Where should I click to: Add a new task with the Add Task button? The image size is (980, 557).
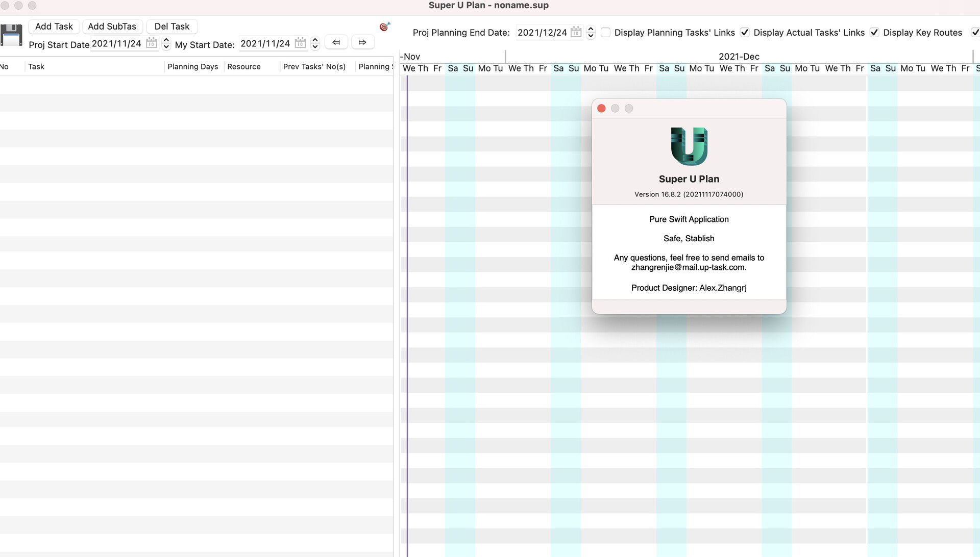tap(54, 27)
